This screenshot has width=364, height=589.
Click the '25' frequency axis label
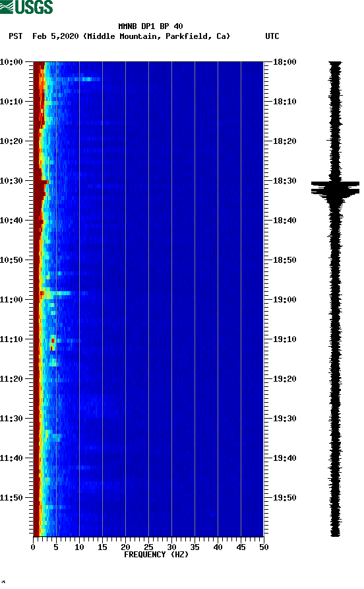148,547
